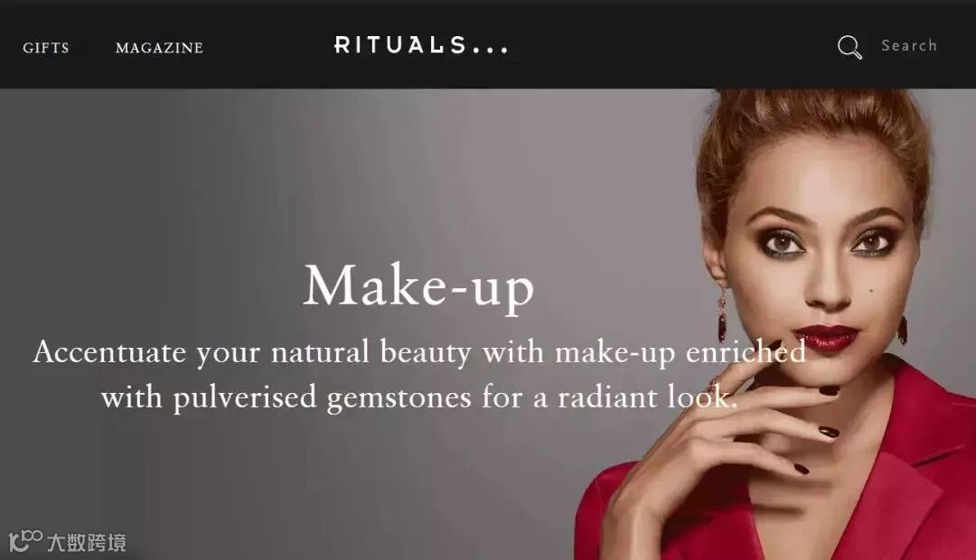This screenshot has height=560, width=976.
Task: Click the model's red lips
Action: 825,338
